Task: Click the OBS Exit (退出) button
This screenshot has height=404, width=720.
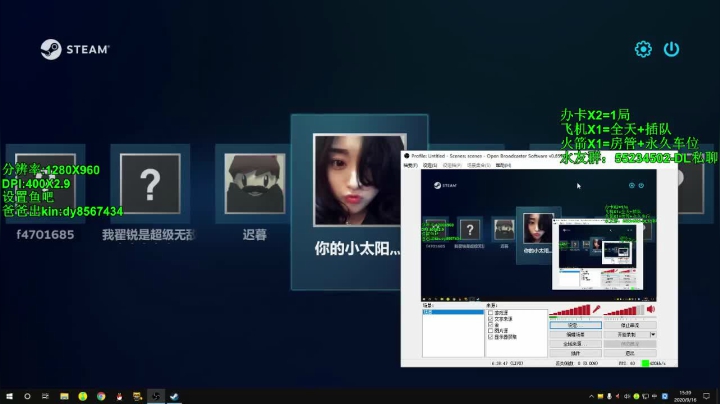Action: 630,354
